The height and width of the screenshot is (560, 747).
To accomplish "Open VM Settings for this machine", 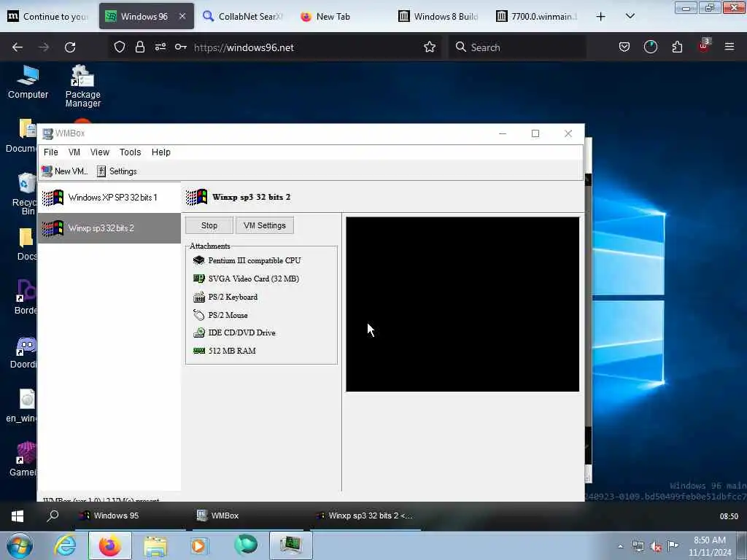I will point(264,225).
